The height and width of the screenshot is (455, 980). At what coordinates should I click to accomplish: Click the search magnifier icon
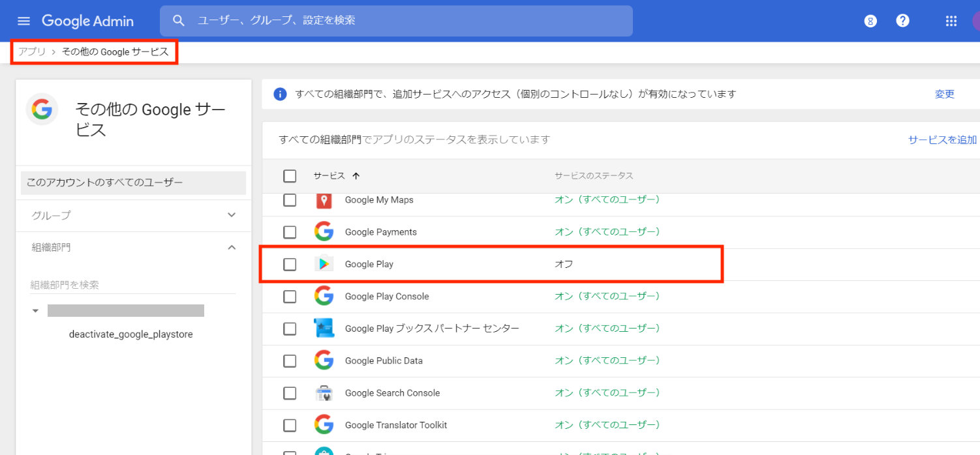(x=179, y=21)
